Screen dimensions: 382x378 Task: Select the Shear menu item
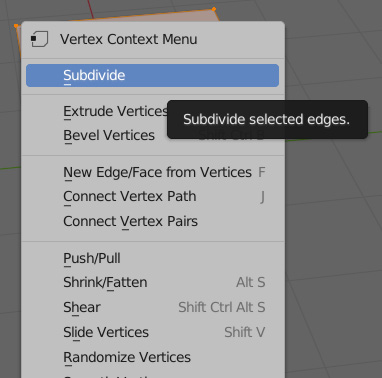[152, 307]
